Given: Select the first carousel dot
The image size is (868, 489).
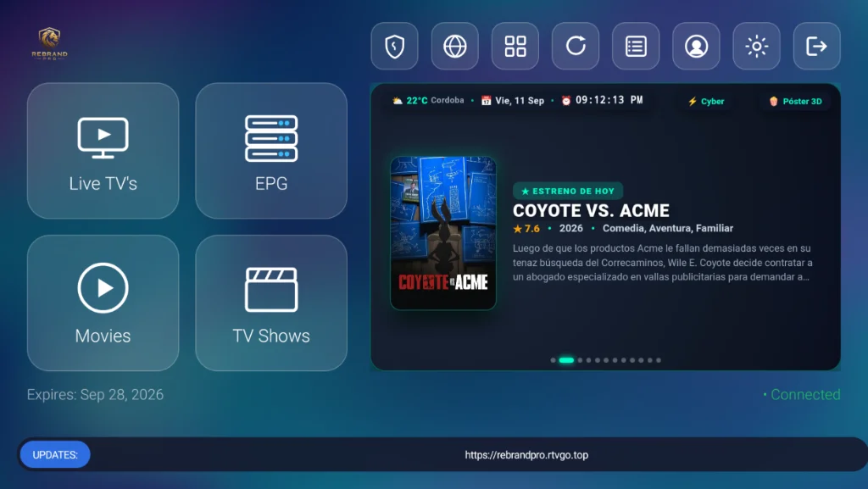Looking at the screenshot, I should click(x=553, y=360).
